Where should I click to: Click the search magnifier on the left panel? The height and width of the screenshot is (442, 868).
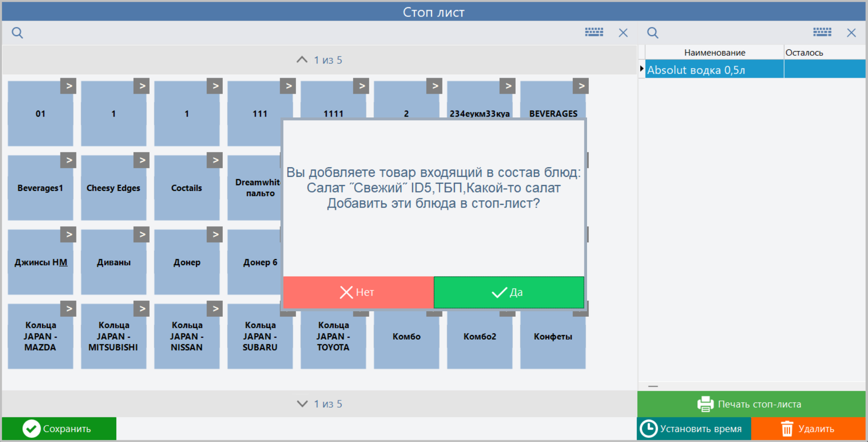pos(17,32)
